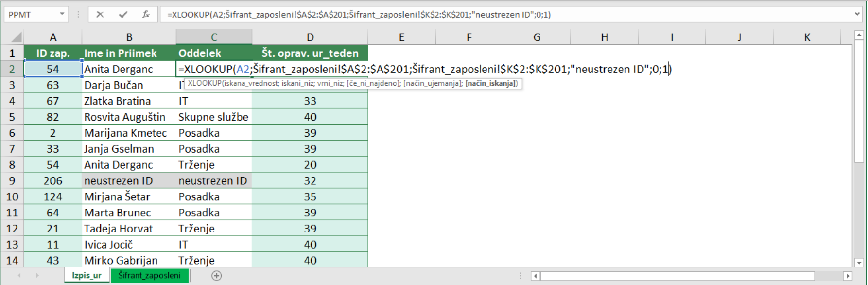Click the sheet tab bar splitter dots
This screenshot has width=868, height=285.
[x=521, y=276]
